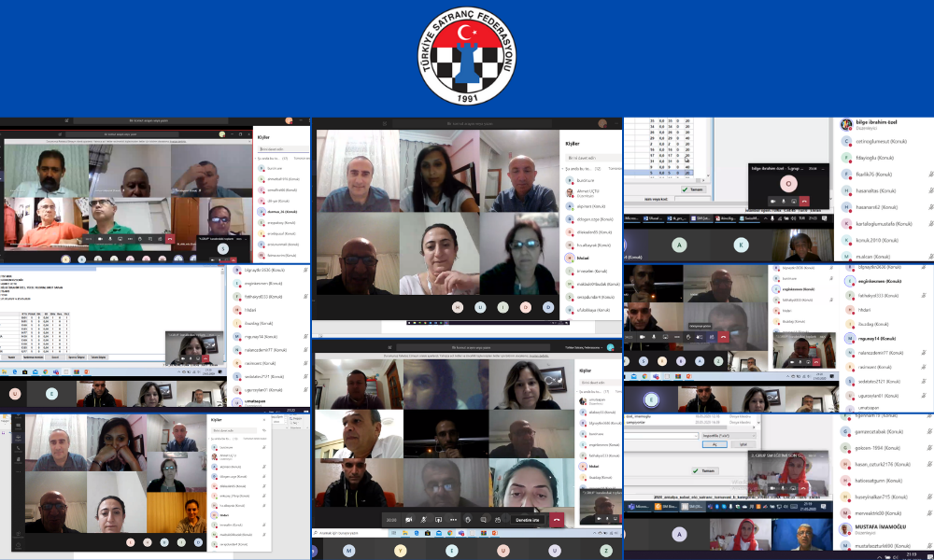
Task: Raise hand in the Denetim iste meeting toolbar
Action: [x=468, y=520]
